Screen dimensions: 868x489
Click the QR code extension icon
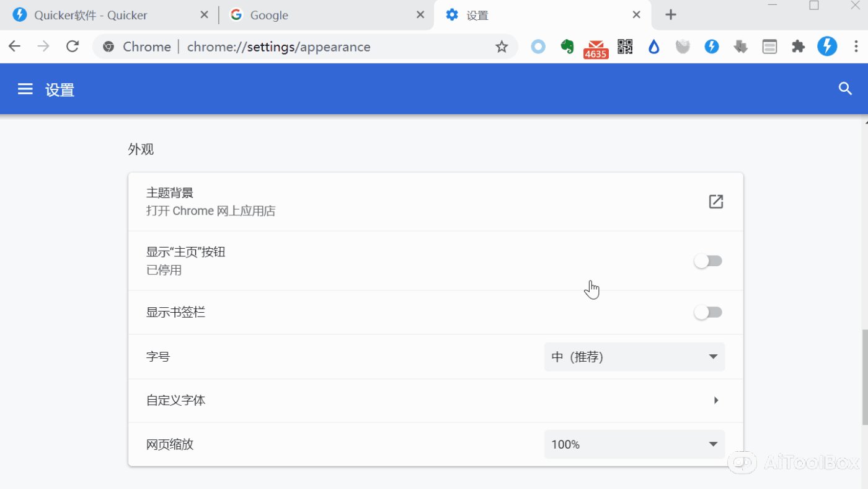coord(625,47)
